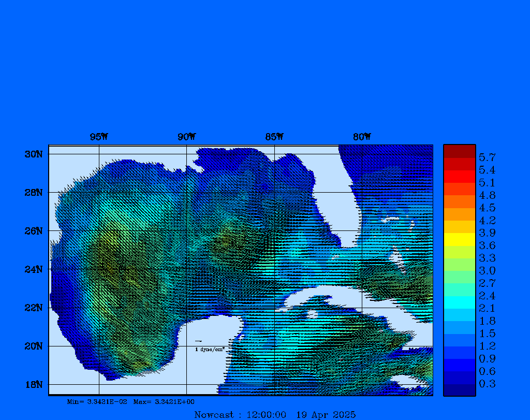
Task: Click the Nowcast timestamp caption
Action: pos(274,414)
